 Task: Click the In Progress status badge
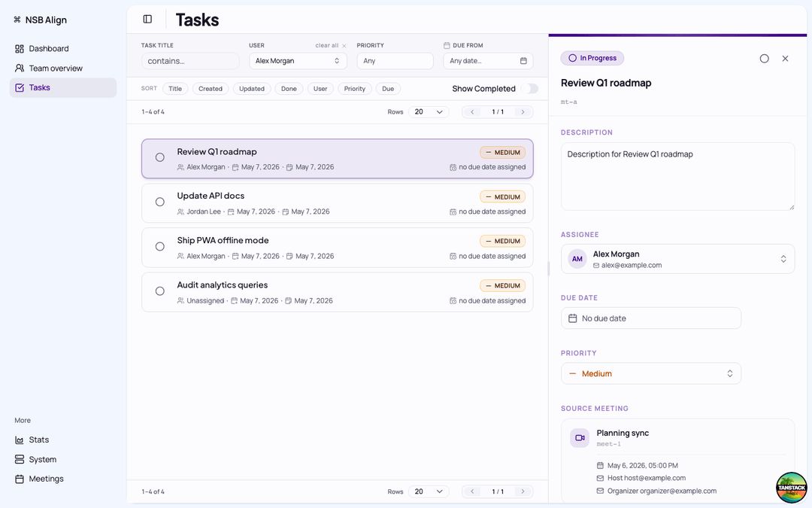[592, 58]
